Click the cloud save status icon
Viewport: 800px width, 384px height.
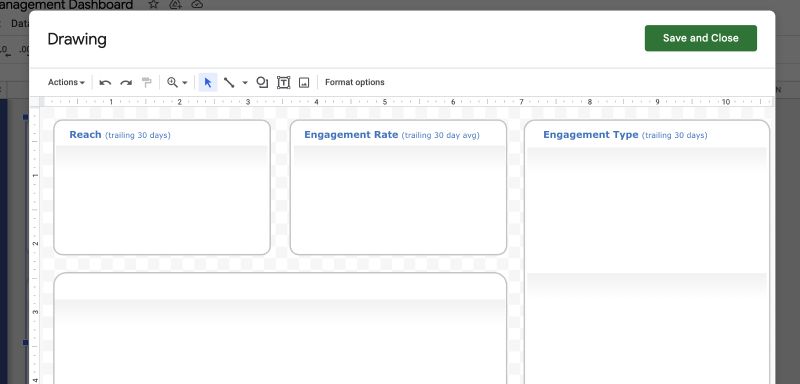coord(197,5)
